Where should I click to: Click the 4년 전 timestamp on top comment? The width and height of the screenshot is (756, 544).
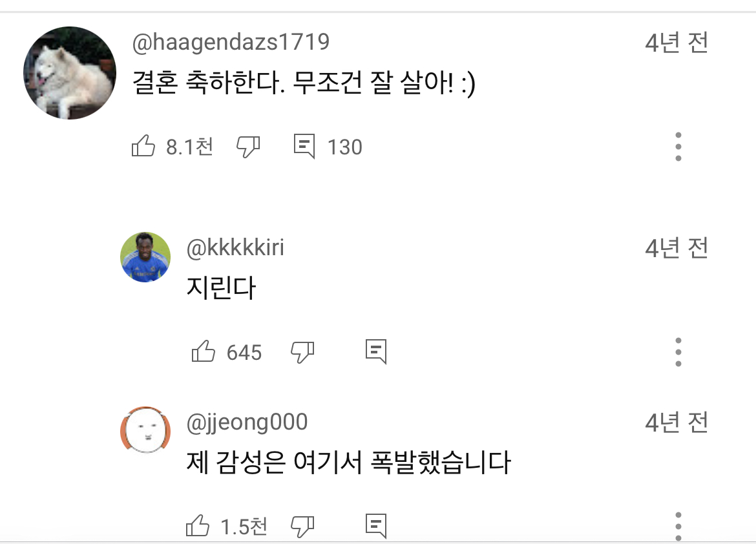(677, 43)
